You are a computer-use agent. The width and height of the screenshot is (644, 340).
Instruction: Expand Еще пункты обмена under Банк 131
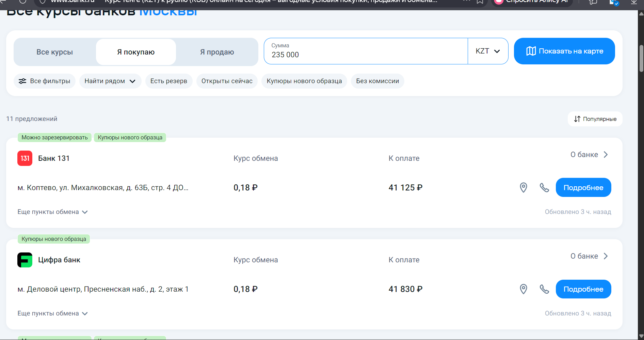point(53,212)
